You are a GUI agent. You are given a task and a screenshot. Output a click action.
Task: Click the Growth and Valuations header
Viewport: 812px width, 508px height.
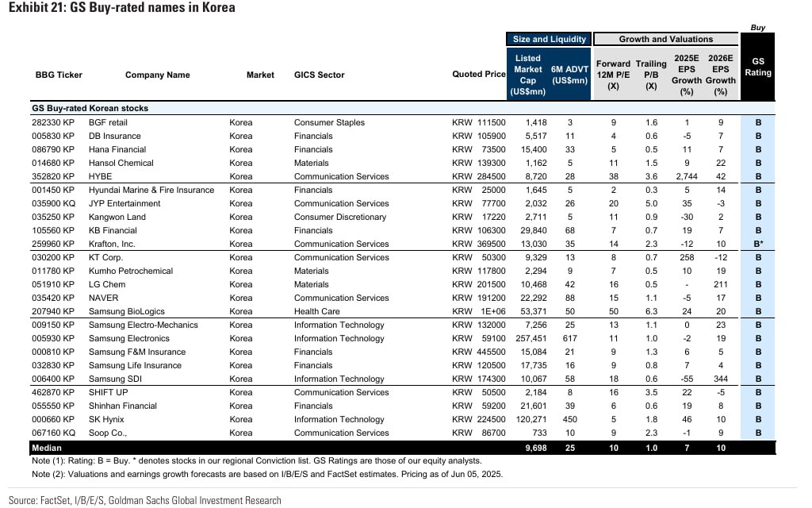coord(665,40)
